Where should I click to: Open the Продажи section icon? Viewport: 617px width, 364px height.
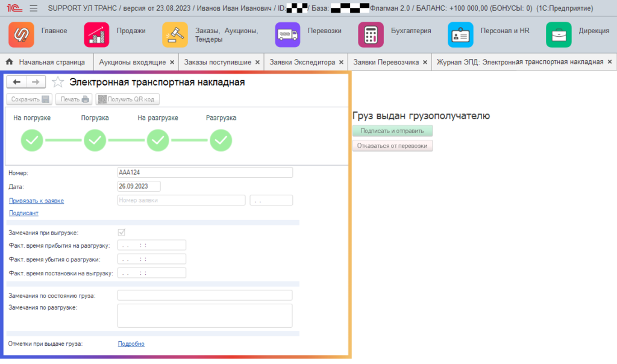point(96,34)
